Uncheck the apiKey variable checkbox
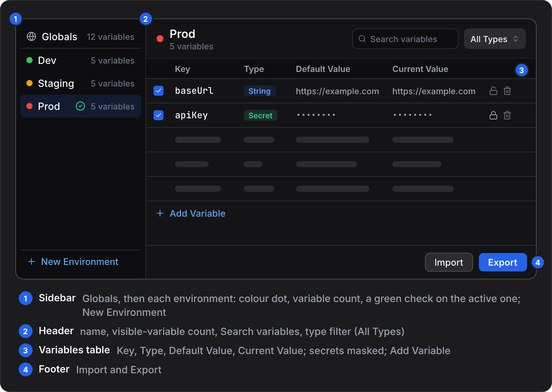Image resolution: width=552 pixels, height=392 pixels. [158, 115]
